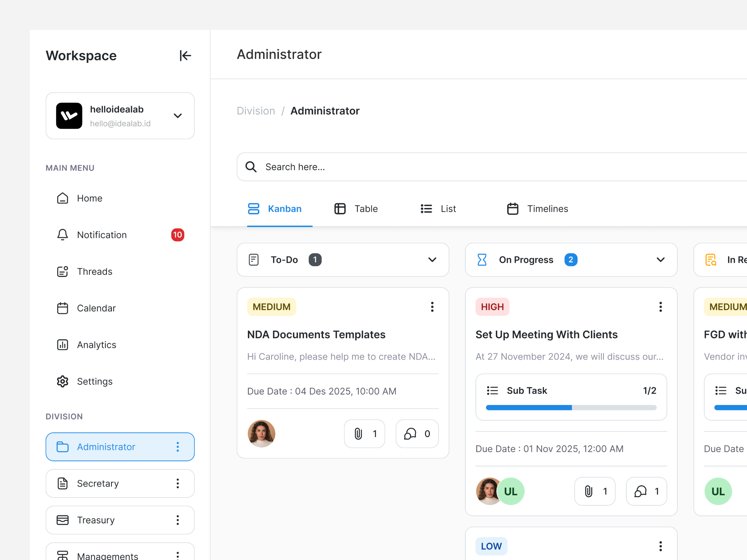747x560 pixels.
Task: Open Set Up Meeting With Clients title
Action: pyautogui.click(x=546, y=335)
